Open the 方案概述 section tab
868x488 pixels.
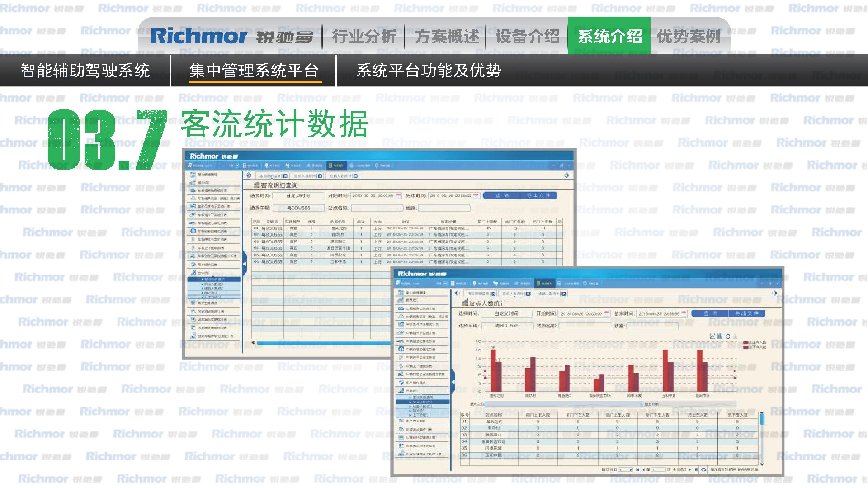447,36
